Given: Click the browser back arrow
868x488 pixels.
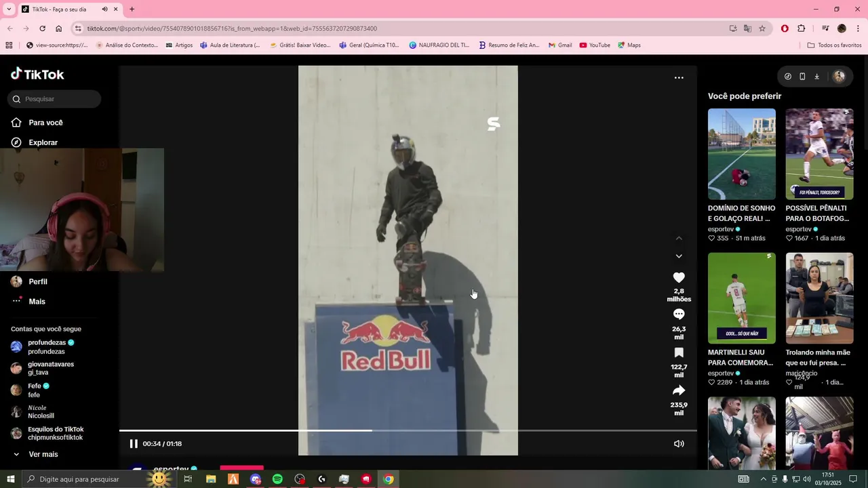Looking at the screenshot, I should tap(9, 28).
